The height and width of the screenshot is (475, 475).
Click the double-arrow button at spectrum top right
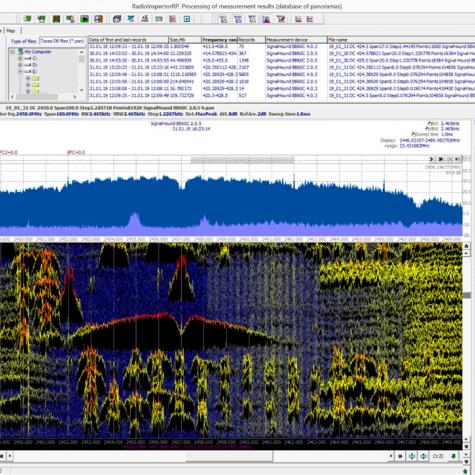(x=440, y=159)
